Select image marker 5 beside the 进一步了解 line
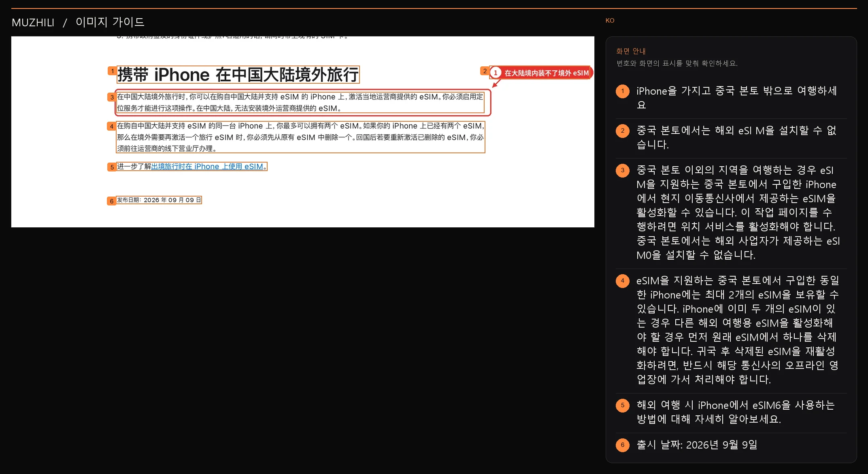This screenshot has height=474, width=868. [112, 167]
